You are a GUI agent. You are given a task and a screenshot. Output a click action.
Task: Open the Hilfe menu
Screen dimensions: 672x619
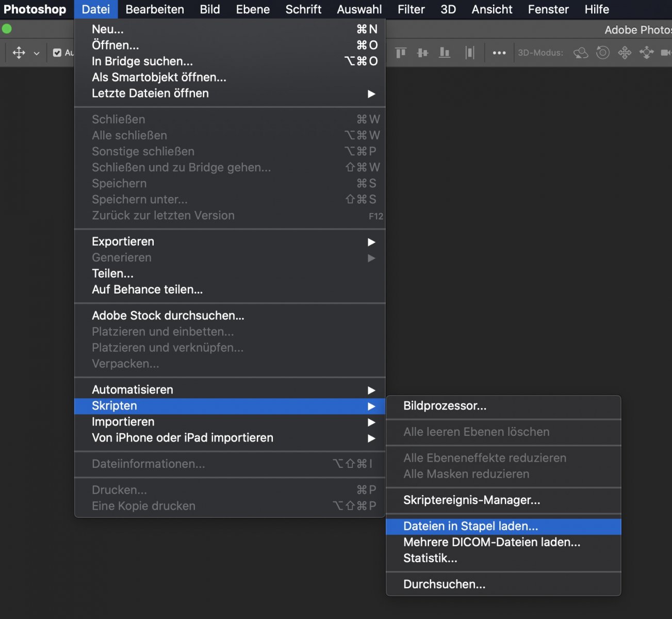click(597, 9)
